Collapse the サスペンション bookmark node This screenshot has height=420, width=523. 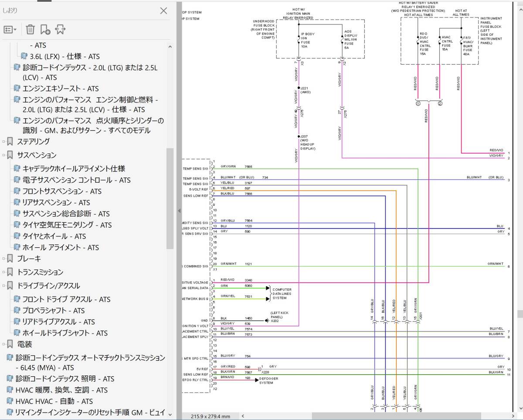pos(3,155)
